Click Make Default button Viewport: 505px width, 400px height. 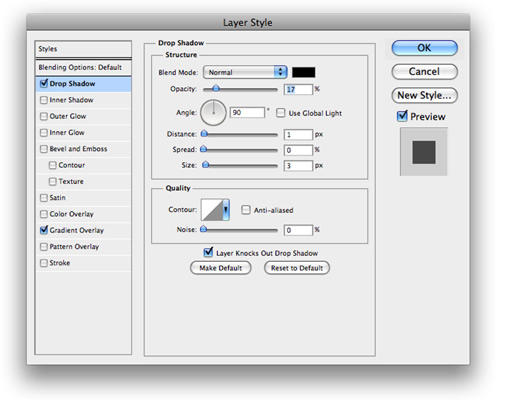(x=221, y=268)
